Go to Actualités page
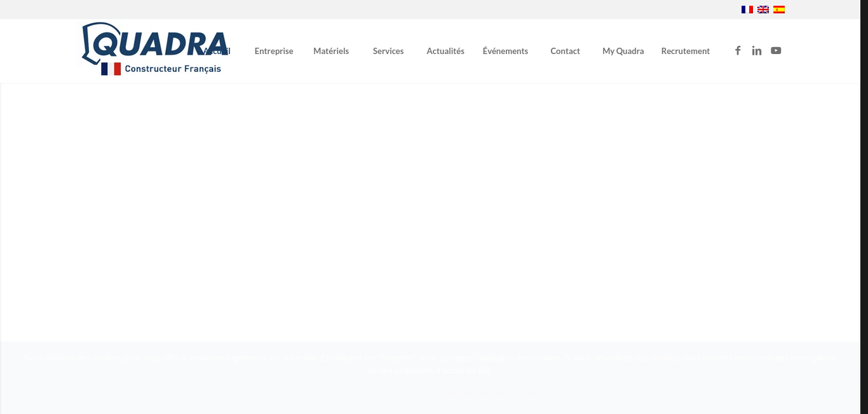Image resolution: width=868 pixels, height=414 pixels. coord(445,51)
